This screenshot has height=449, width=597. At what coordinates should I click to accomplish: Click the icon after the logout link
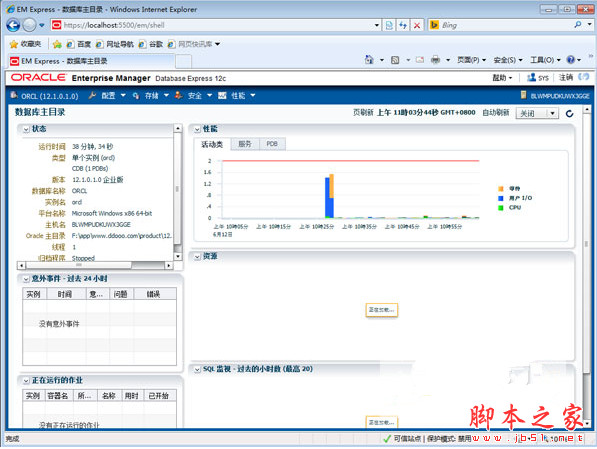pos(583,77)
